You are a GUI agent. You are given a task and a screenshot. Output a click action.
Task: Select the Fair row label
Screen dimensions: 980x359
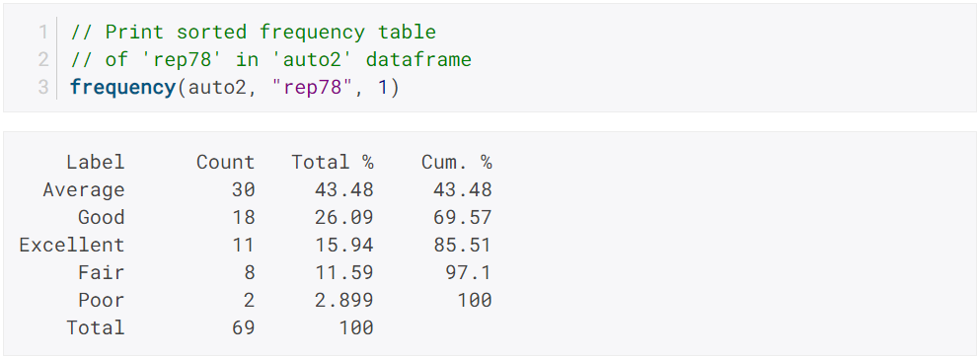point(102,272)
